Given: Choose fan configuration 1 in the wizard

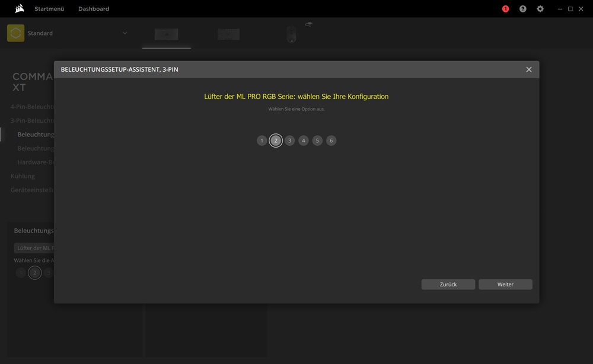Looking at the screenshot, I should [x=262, y=141].
